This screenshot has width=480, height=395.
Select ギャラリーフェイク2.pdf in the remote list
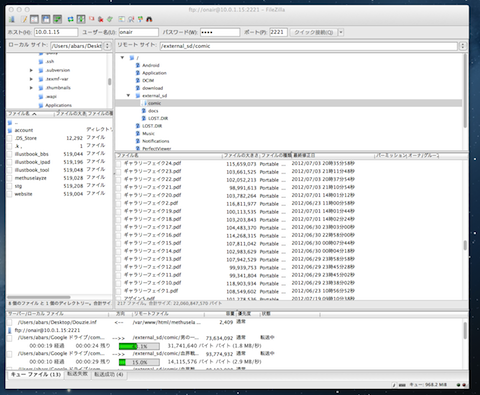(x=151, y=203)
